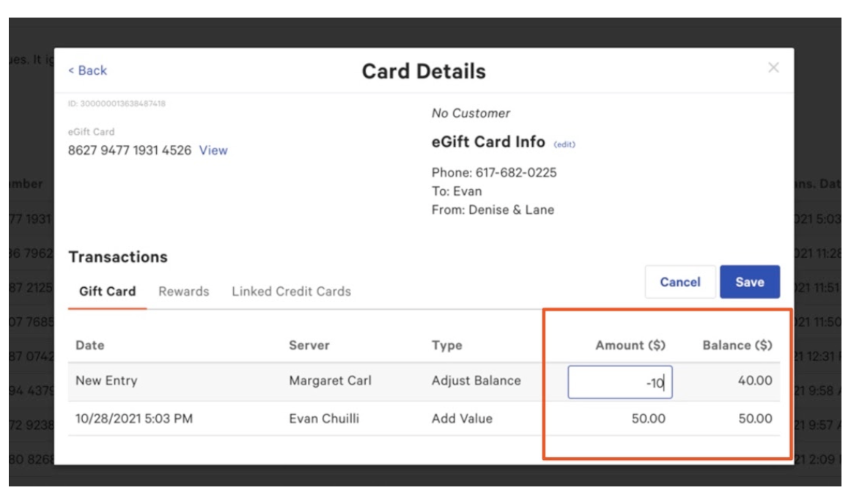Viewport: 862px width, 504px height.
Task: Cancel the pending adjustment
Action: [x=680, y=281]
